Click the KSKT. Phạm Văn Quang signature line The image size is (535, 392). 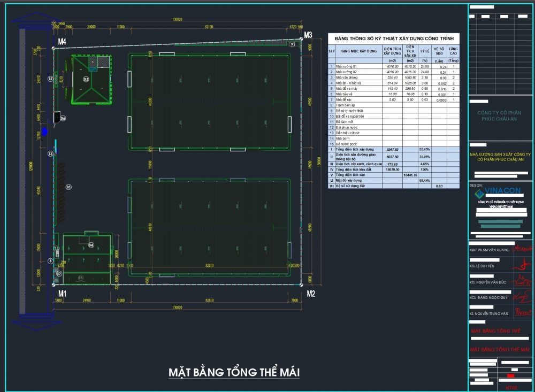500,249
